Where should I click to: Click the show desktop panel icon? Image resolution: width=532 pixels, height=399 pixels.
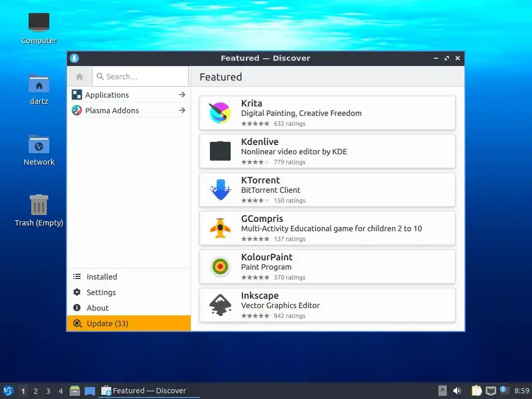click(90, 391)
